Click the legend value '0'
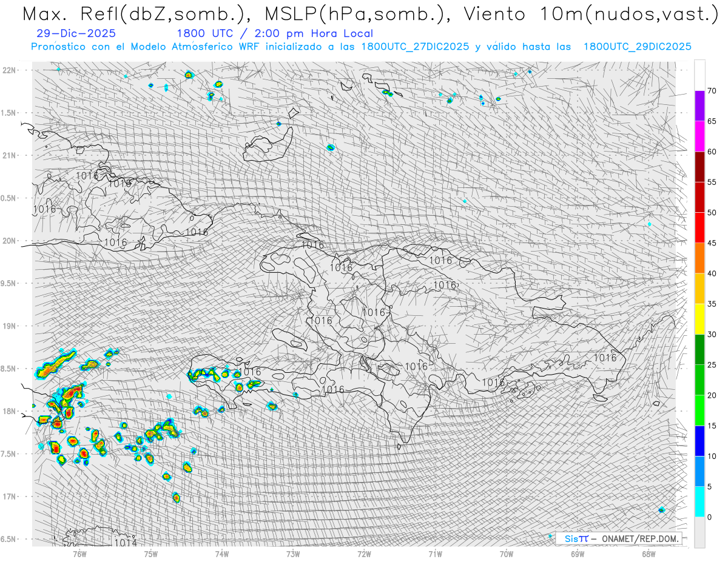 tap(709, 517)
